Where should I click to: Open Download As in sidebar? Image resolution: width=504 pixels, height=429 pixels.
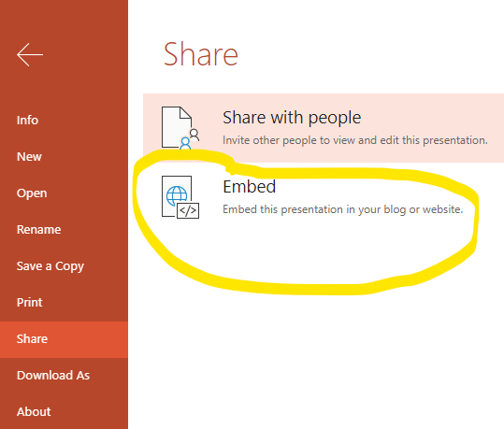pyautogui.click(x=53, y=376)
